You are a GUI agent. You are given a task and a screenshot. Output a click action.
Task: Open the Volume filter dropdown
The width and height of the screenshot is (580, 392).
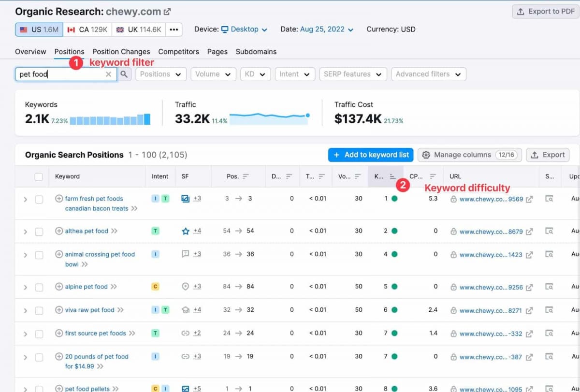[213, 74]
